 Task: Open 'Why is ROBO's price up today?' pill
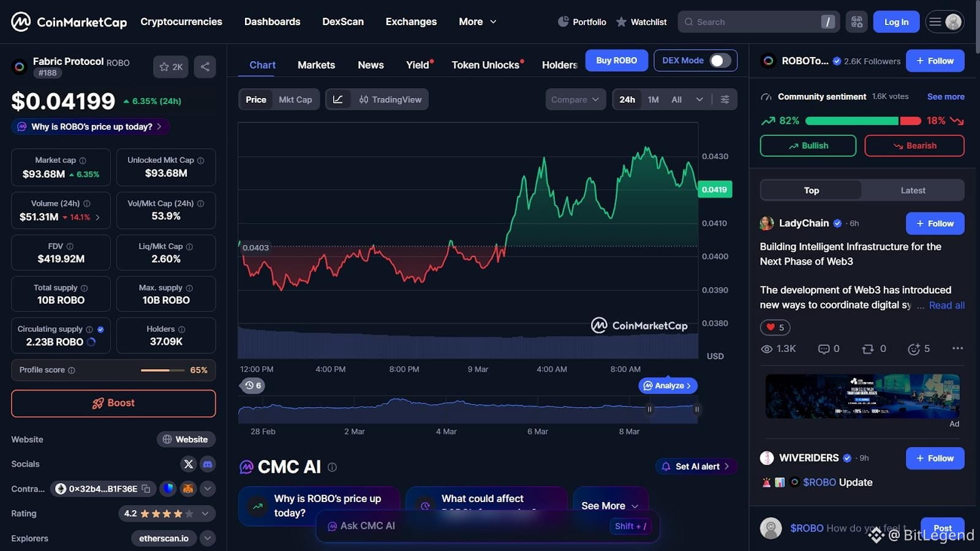91,127
